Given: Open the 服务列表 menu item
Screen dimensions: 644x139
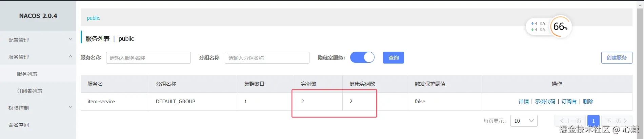Looking at the screenshot, I should coord(27,74).
